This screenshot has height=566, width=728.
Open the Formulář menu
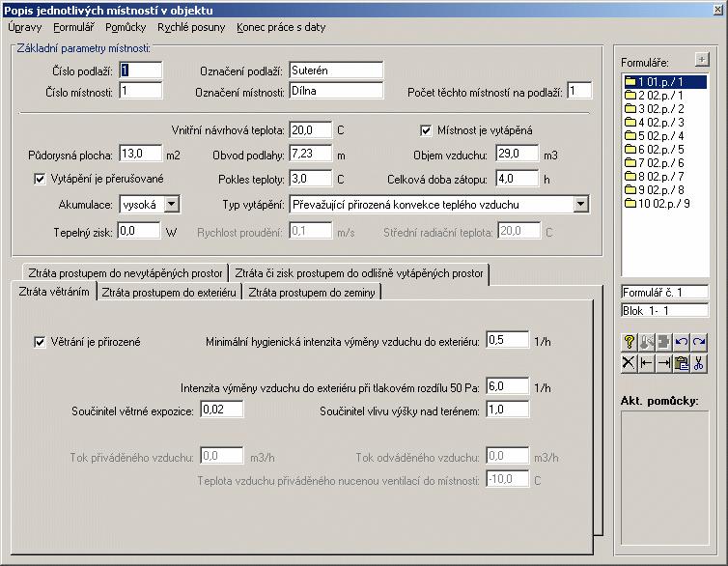(x=73, y=27)
